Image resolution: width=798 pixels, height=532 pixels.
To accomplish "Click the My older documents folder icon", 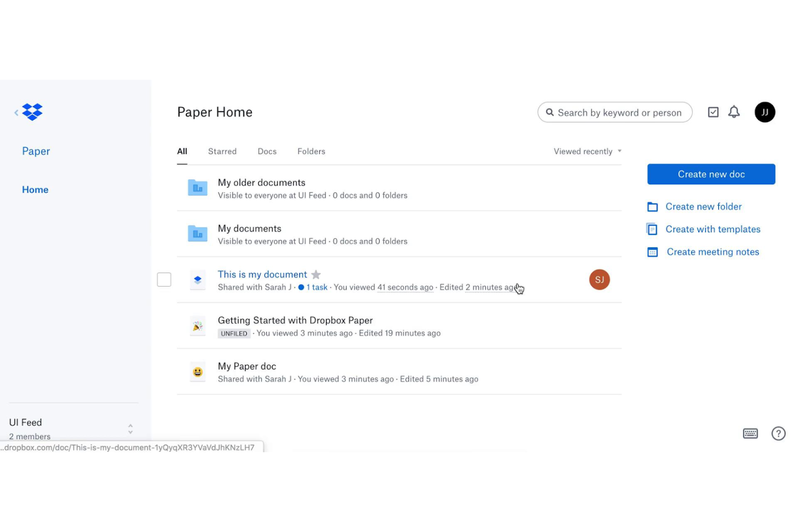I will click(197, 188).
